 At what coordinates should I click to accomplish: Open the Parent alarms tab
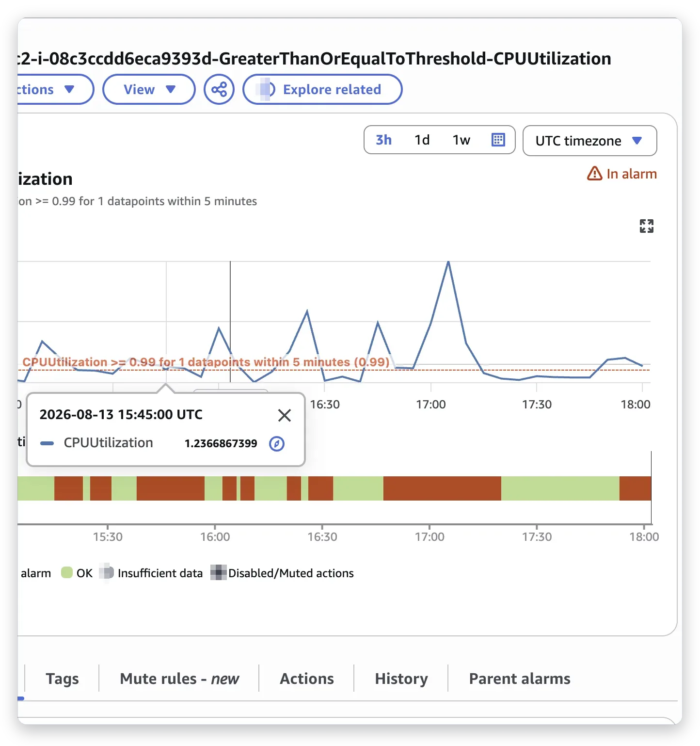pos(520,679)
